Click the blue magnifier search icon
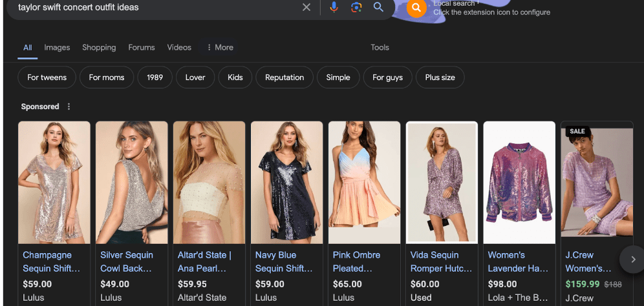This screenshot has height=306, width=644. pos(378,7)
